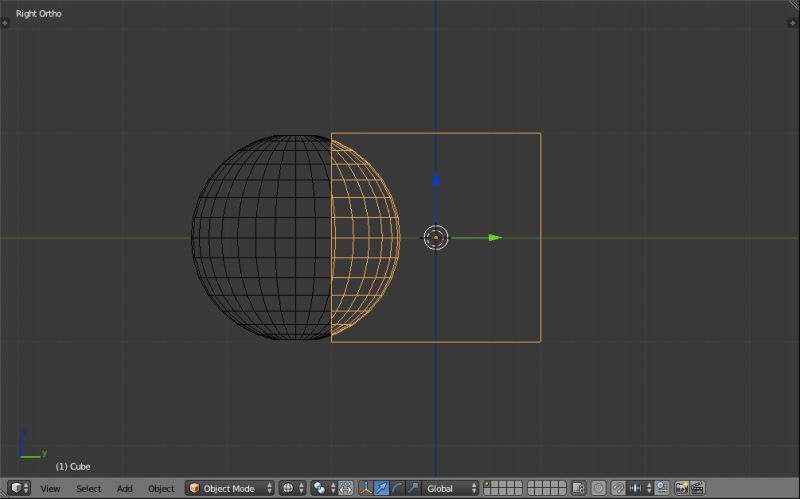Viewport: 800px width, 499px height.
Task: Click the 3D cursor at cube center
Action: [436, 238]
